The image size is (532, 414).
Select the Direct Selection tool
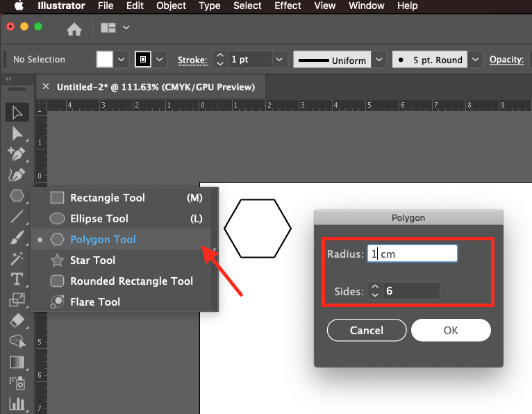(x=17, y=133)
